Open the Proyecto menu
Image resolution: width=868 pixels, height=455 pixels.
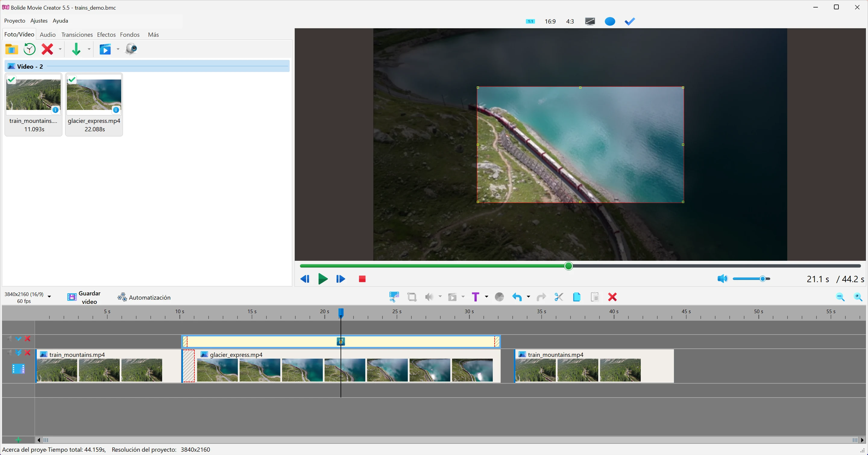point(15,21)
